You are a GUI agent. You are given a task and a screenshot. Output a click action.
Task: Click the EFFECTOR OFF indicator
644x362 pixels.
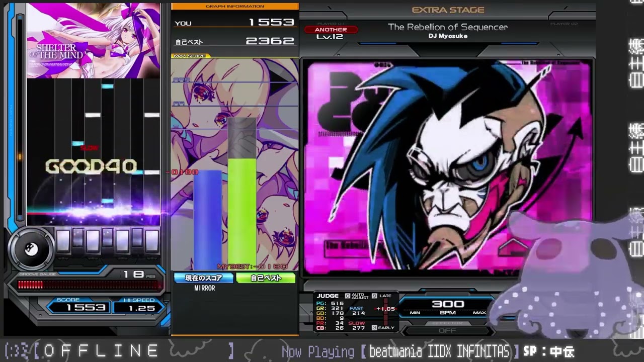click(x=447, y=330)
